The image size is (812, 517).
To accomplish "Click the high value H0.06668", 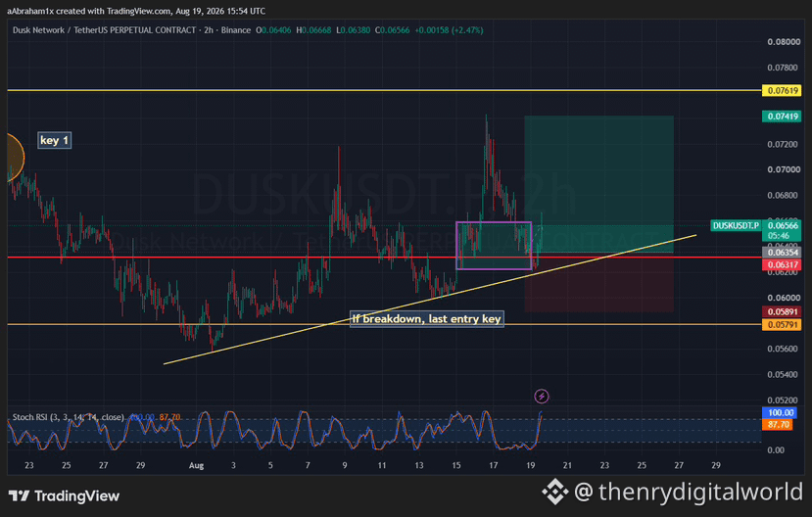I will pos(313,30).
